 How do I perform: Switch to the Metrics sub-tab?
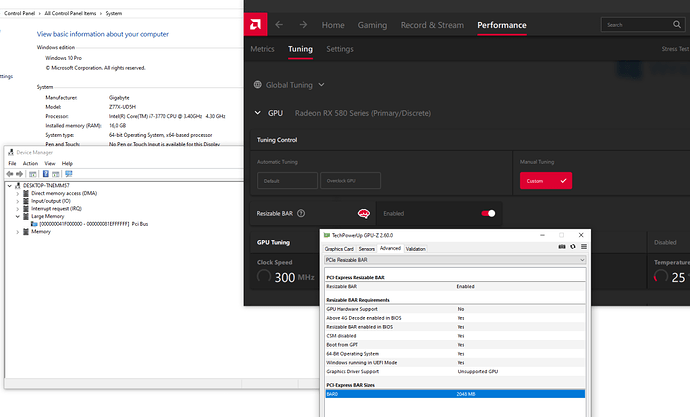[262, 49]
